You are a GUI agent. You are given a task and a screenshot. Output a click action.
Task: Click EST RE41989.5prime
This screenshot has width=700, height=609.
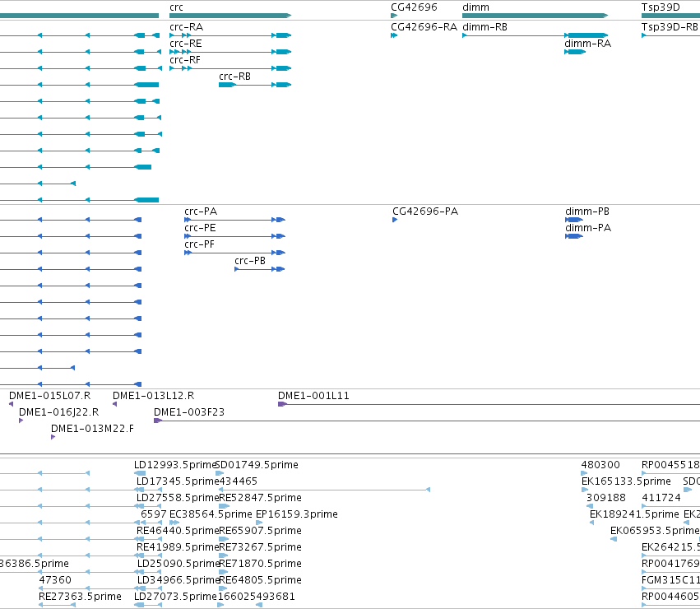click(x=177, y=547)
